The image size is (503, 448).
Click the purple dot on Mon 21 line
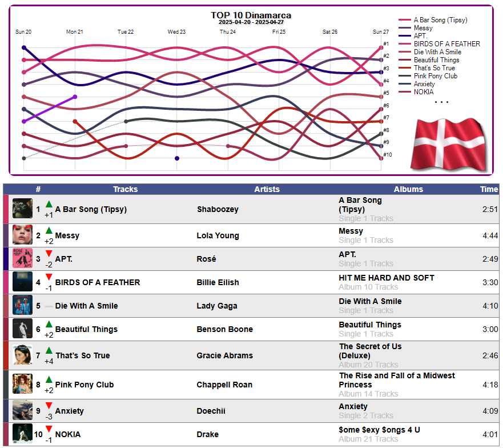(75, 97)
